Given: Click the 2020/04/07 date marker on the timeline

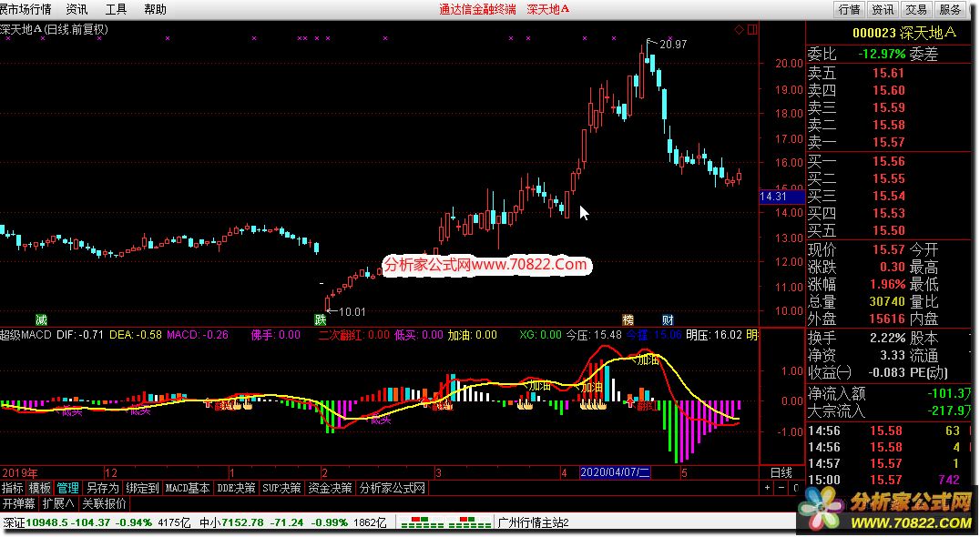Looking at the screenshot, I should (x=615, y=472).
